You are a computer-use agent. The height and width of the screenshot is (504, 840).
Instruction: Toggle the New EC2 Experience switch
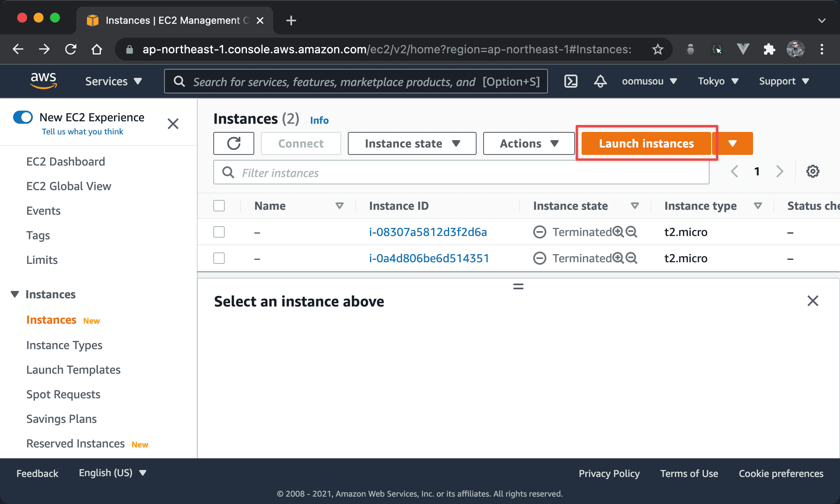23,117
